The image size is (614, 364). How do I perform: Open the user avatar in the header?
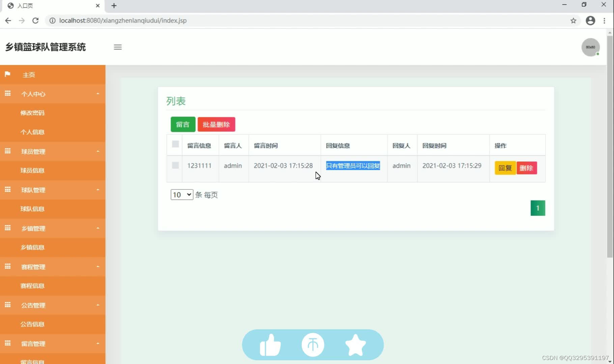(590, 47)
